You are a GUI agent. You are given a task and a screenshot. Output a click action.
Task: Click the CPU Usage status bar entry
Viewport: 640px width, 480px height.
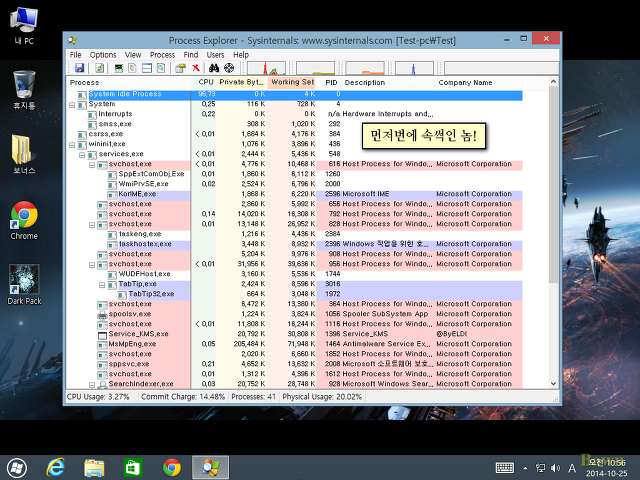(x=98, y=397)
